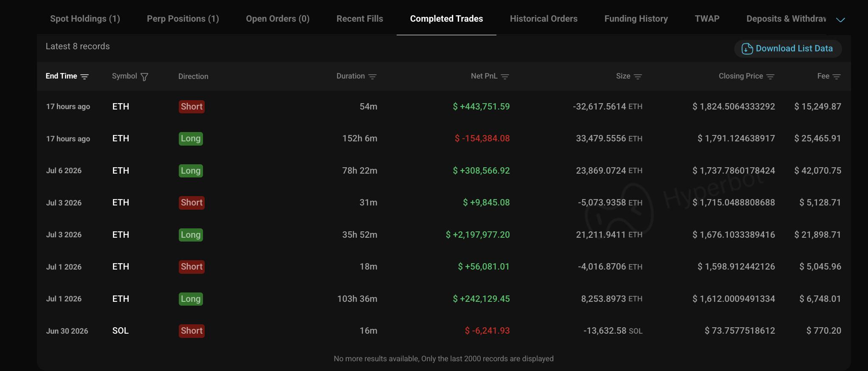Open the Symbol filter funnel icon
This screenshot has width=868, height=371.
(x=144, y=77)
